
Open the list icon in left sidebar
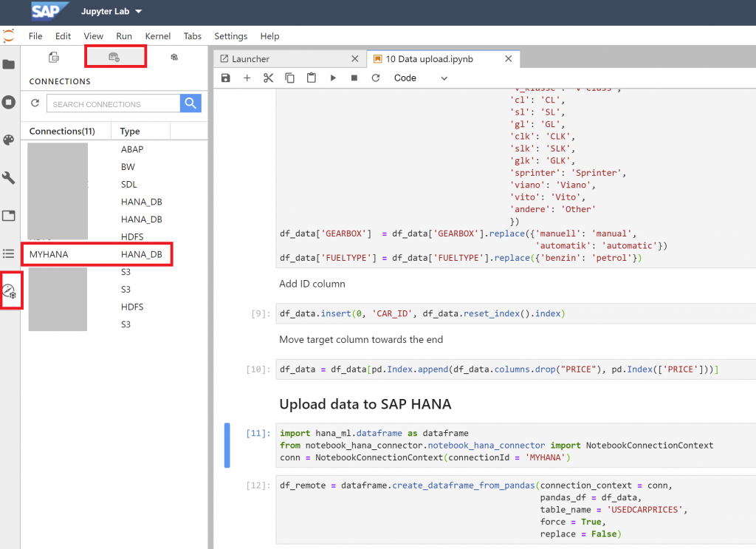point(9,253)
